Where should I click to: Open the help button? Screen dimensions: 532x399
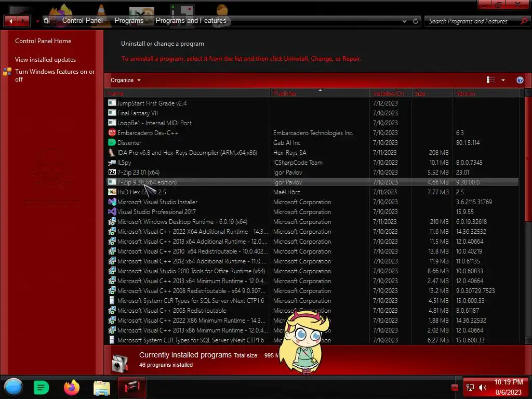coord(520,80)
